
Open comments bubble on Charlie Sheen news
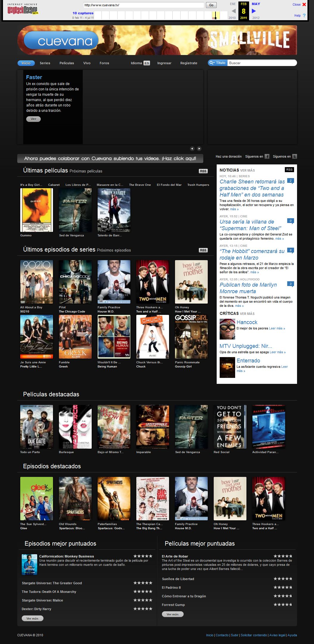tap(290, 181)
